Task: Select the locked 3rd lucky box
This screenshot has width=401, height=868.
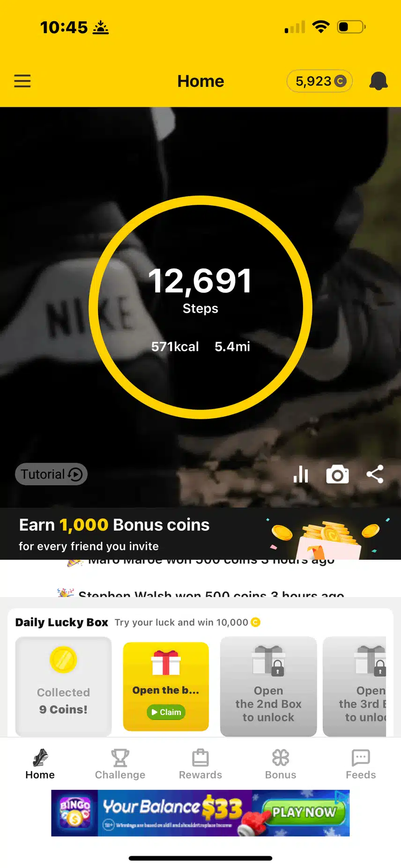Action: [355, 686]
